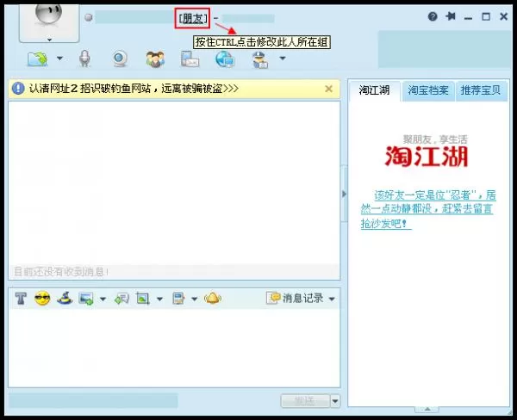
Task: Open phishing warning 认清网址 notice link
Action: click(134, 89)
